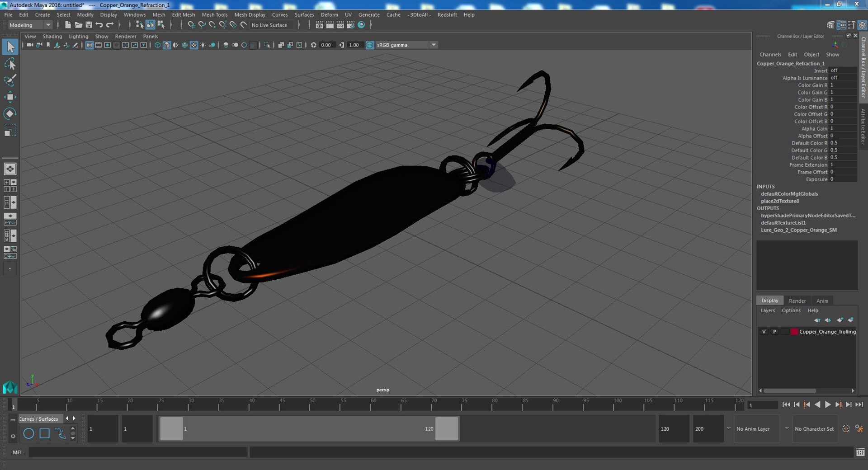868x470 pixels.
Task: Toggle the auto keyframe button
Action: click(846, 428)
